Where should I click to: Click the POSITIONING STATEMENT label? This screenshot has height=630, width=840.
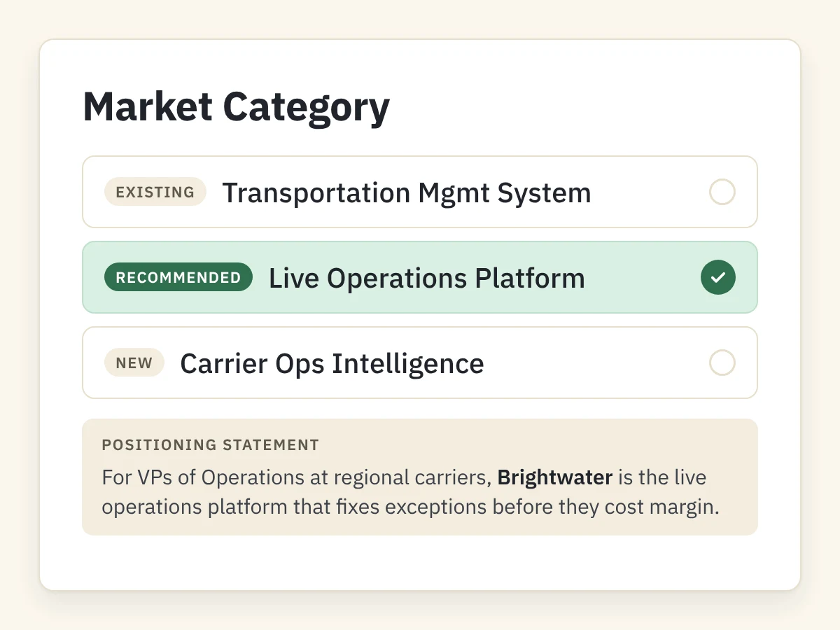click(x=211, y=444)
